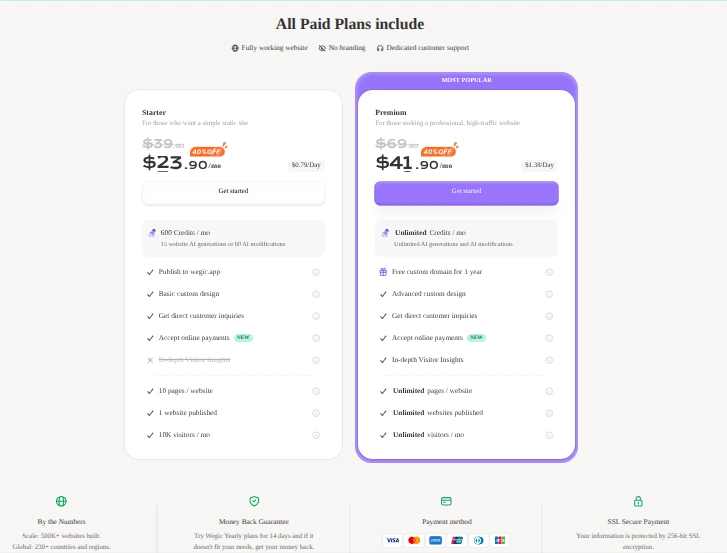Click Premium In-depth Visitor Insights info icon
Screen dimensions: 727x553
549,360
